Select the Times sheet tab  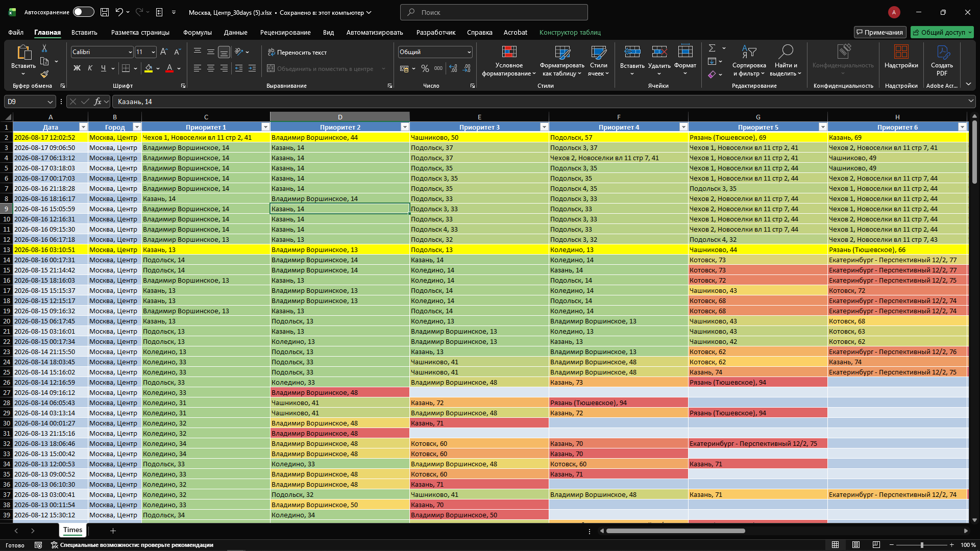point(72,530)
